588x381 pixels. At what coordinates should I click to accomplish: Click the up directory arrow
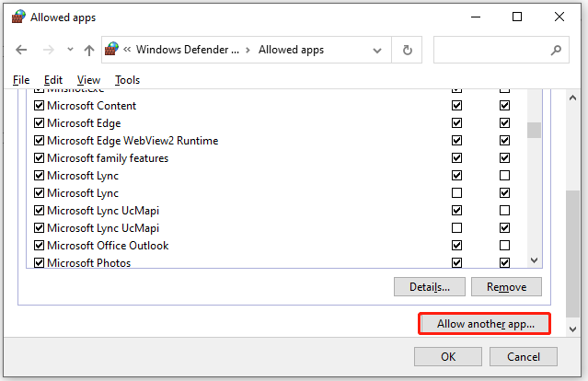coord(89,50)
